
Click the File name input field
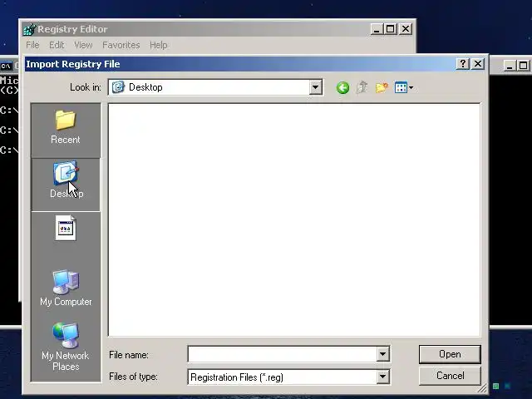tap(283, 354)
